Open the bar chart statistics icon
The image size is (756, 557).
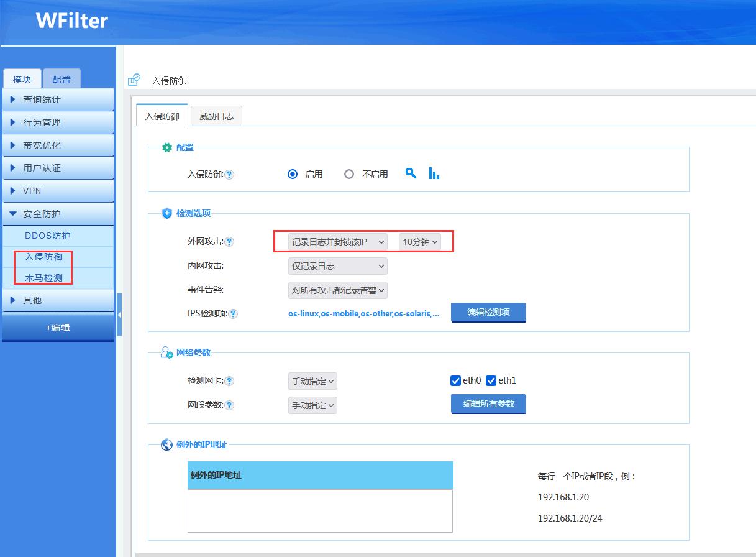click(434, 173)
